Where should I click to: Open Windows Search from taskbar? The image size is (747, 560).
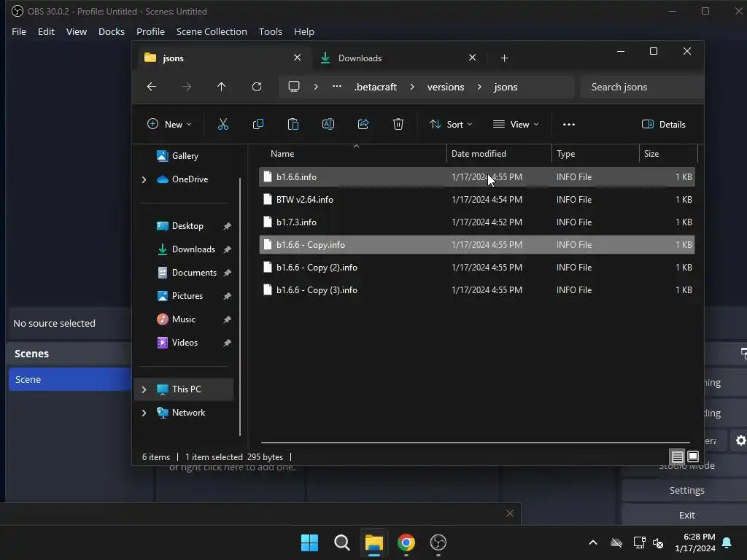click(342, 542)
